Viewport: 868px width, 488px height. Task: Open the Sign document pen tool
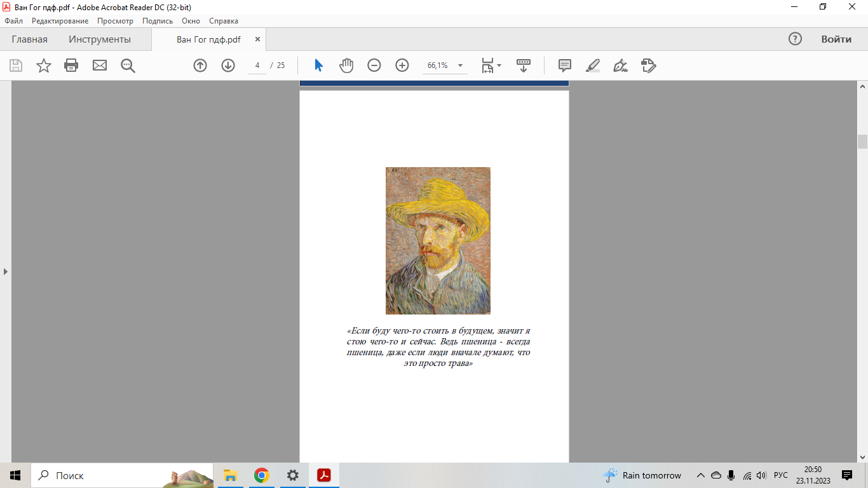point(620,65)
